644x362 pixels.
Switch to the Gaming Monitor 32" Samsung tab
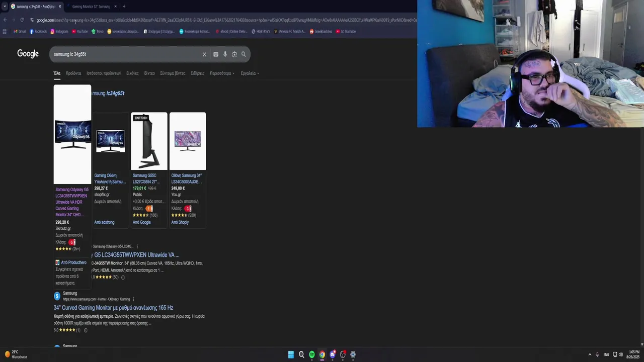click(91, 7)
